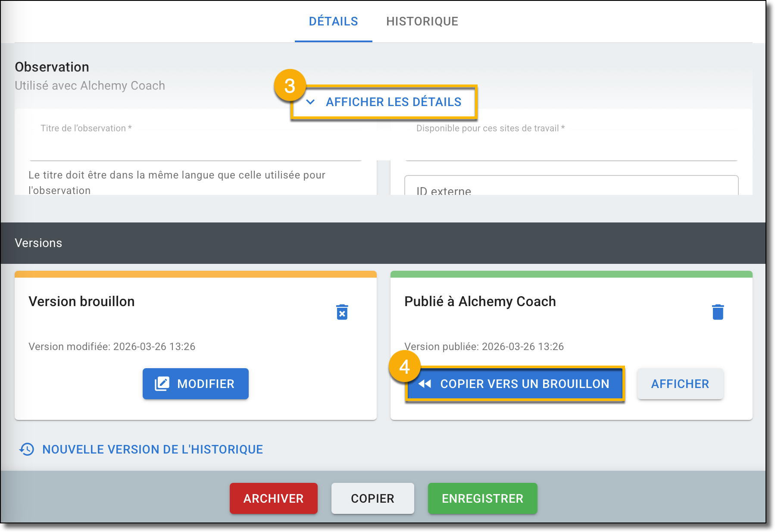Click the Copier button in the footer
This screenshot has width=775, height=532.
point(372,498)
